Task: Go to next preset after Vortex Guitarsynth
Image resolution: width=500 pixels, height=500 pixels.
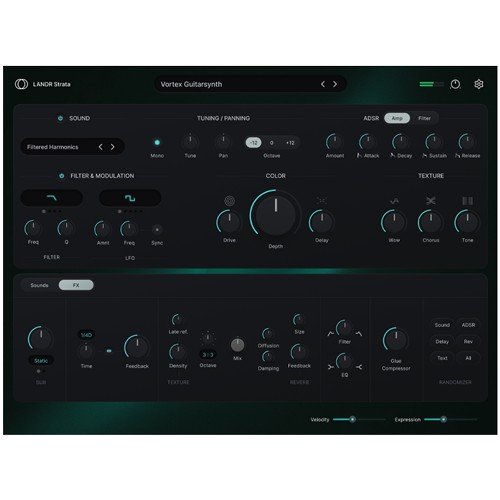Action: [x=335, y=84]
